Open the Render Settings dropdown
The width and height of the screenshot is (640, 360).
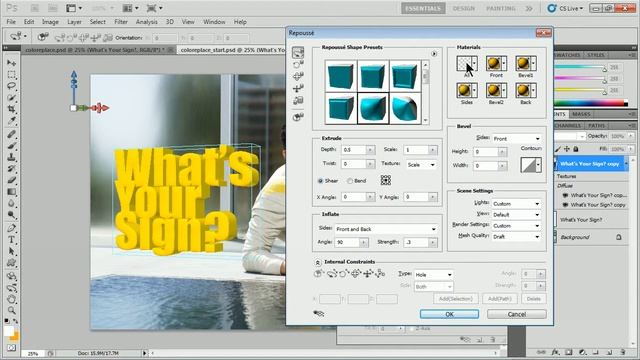[x=516, y=226]
